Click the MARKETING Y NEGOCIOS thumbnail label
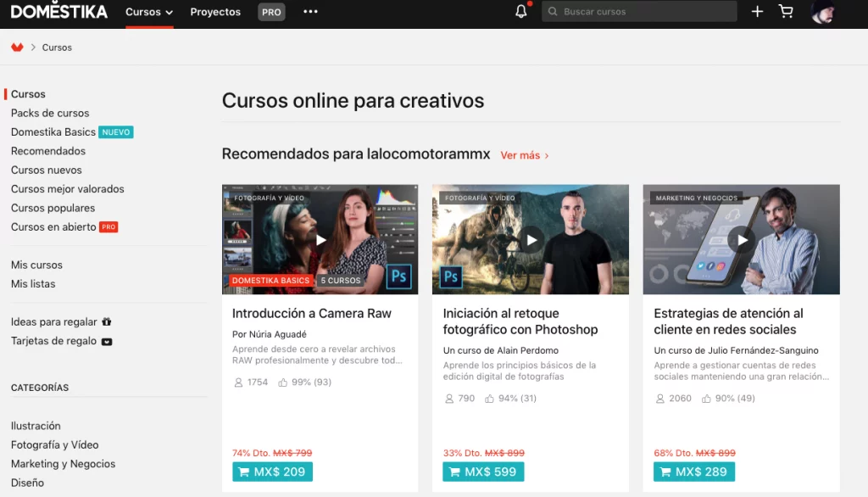868x497 pixels. pos(697,198)
